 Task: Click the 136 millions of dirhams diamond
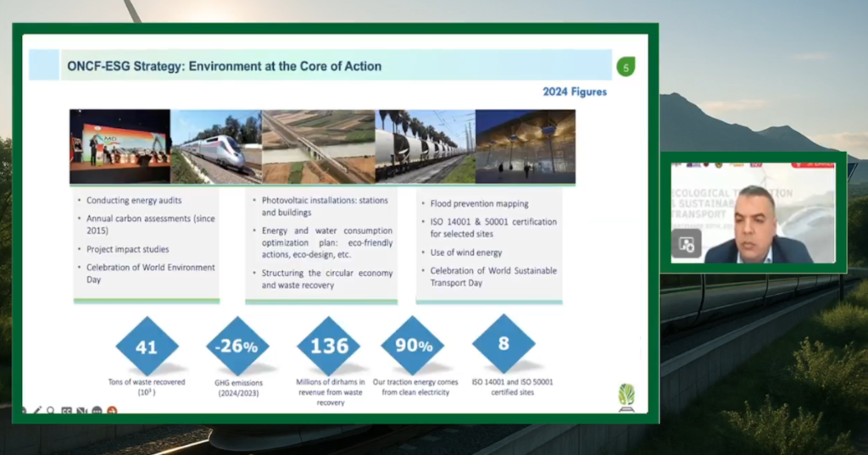pyautogui.click(x=328, y=346)
